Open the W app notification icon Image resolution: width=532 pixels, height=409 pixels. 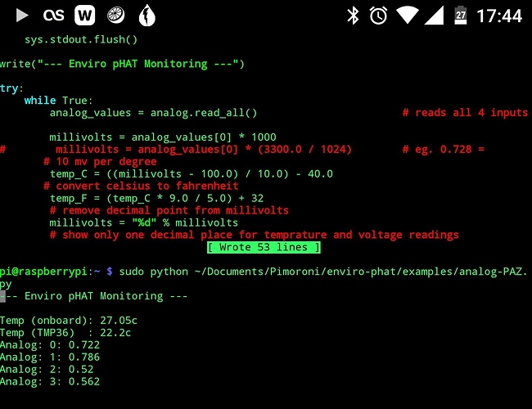pyautogui.click(x=85, y=16)
